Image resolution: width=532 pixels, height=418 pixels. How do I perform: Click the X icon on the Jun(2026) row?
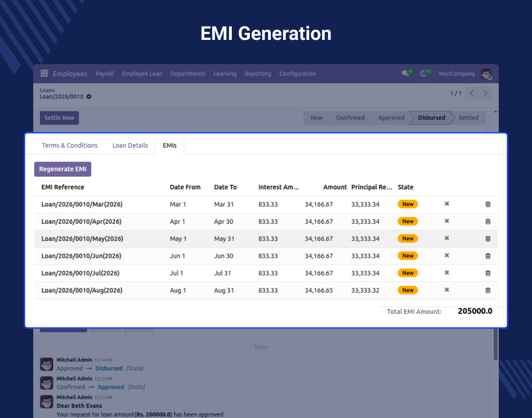coord(447,255)
